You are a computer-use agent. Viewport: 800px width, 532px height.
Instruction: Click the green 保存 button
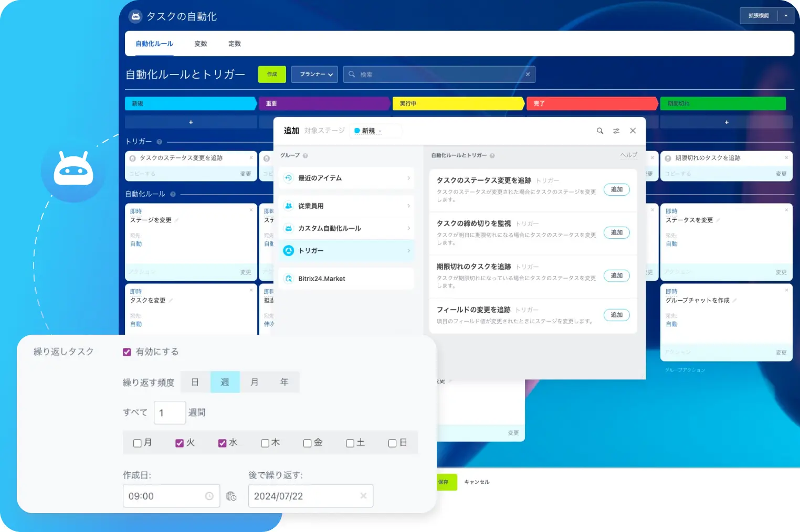(447, 482)
